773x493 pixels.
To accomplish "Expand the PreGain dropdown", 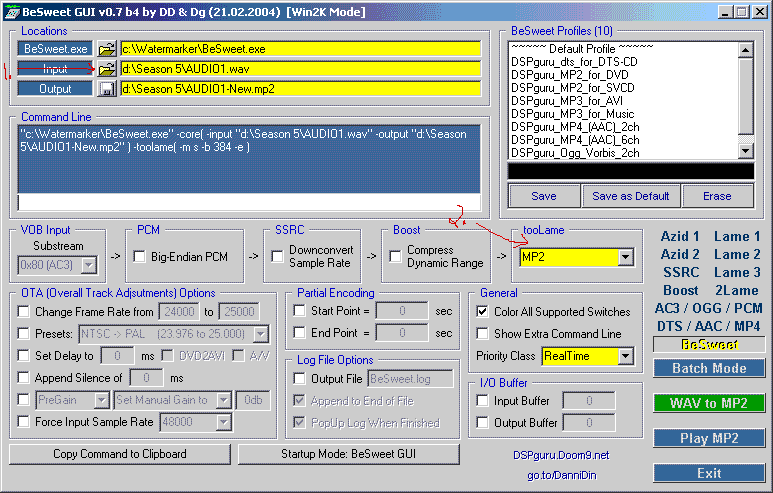I will (102, 400).
